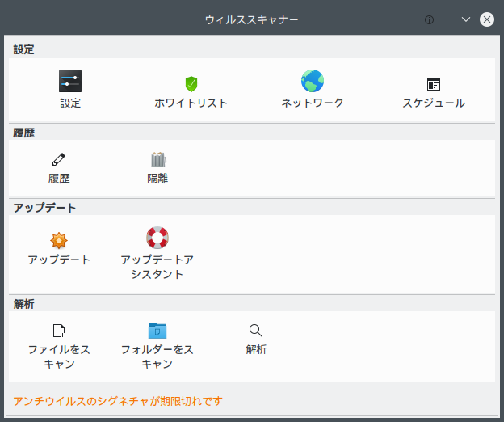This screenshot has height=422, width=504.
Task: Select フォルダーをスキャン blue folder icon
Action: click(x=157, y=331)
